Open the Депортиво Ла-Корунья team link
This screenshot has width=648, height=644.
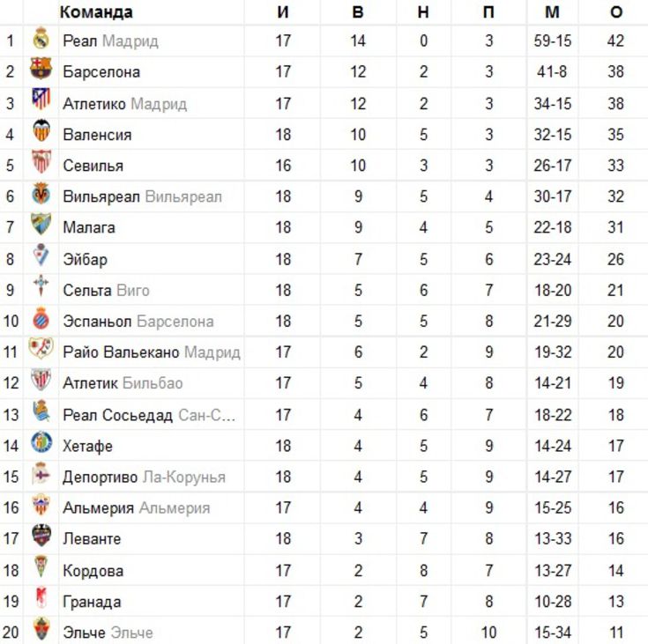pos(145,477)
